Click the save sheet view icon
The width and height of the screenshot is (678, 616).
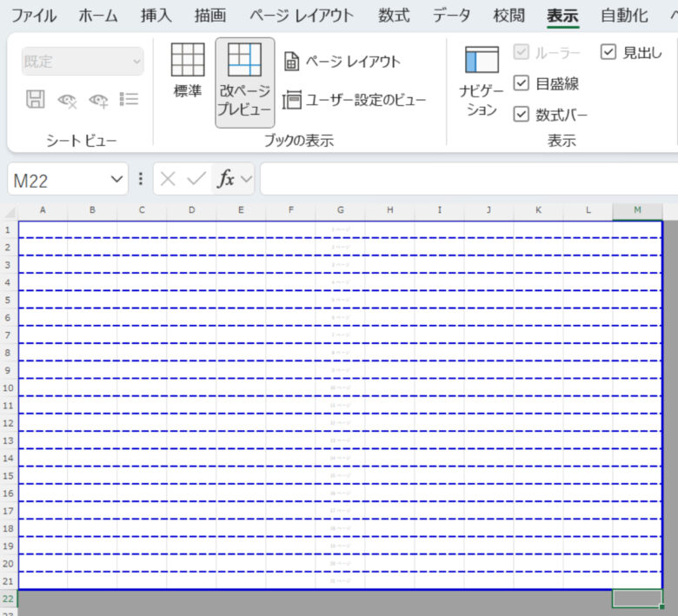[x=36, y=99]
